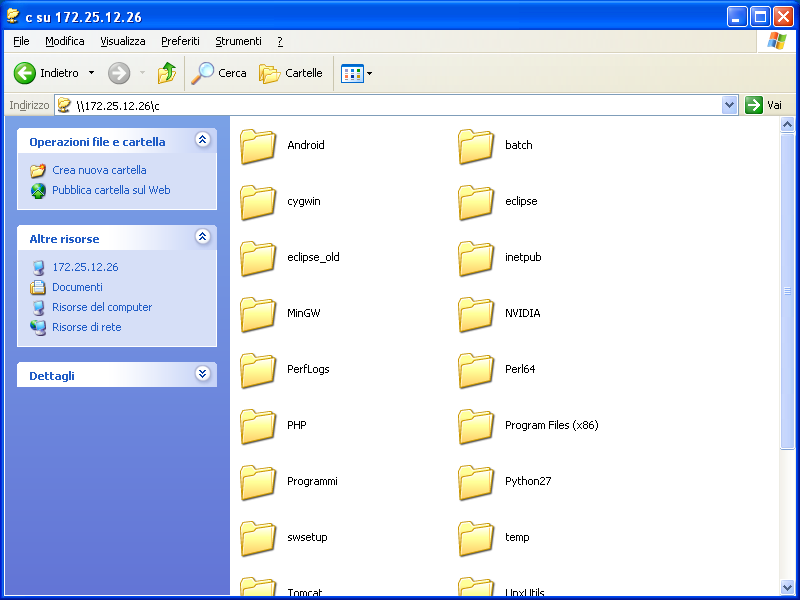Select the batch folder icon
The image size is (800, 600).
pos(476,146)
